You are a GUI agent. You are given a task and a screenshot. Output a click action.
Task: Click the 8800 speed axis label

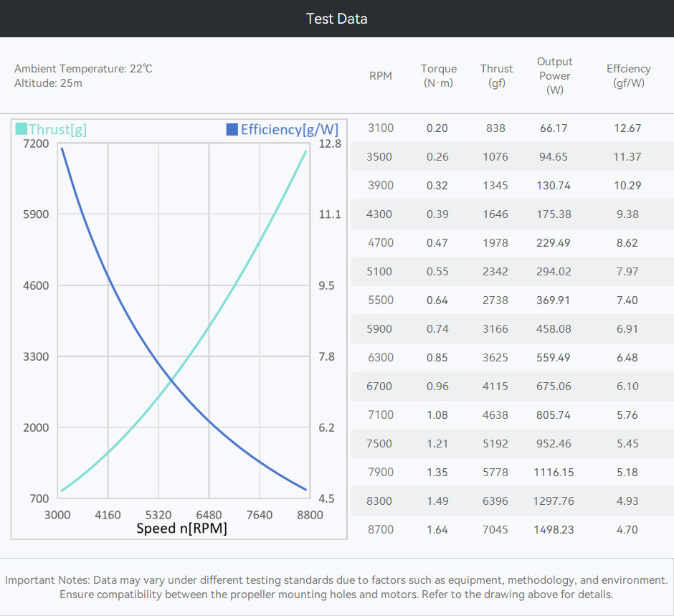point(310,515)
